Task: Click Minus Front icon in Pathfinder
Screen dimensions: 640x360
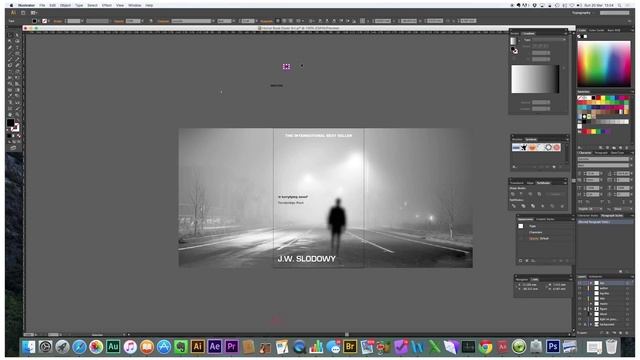Action: [522, 194]
